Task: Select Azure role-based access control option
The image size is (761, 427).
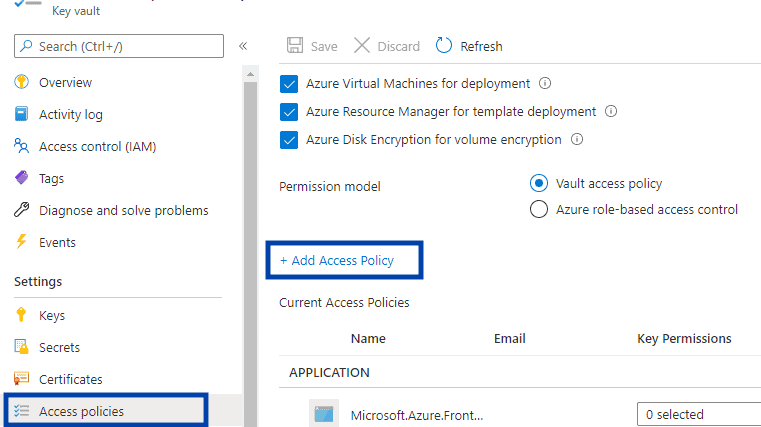Action: pos(539,209)
